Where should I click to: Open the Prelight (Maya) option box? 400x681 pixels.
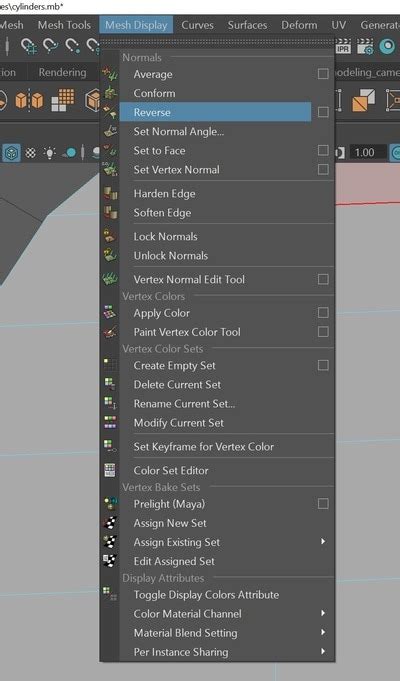coord(323,504)
